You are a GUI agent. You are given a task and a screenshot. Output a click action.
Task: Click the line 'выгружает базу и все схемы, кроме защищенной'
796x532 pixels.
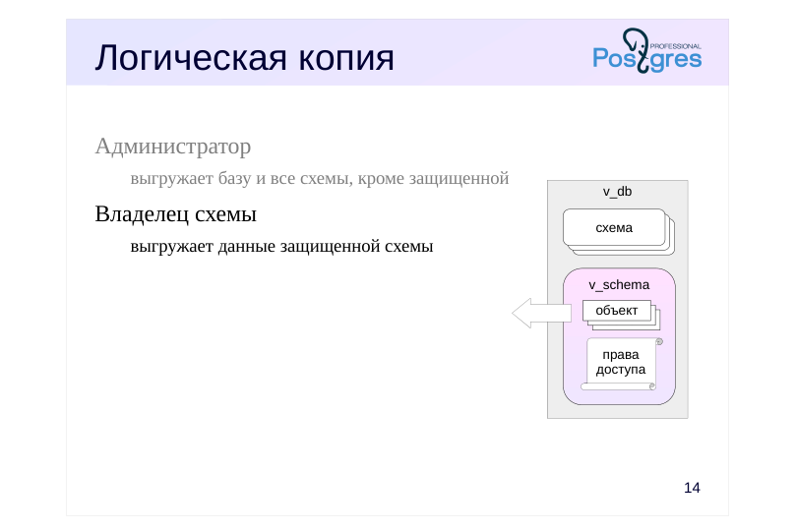320,179
